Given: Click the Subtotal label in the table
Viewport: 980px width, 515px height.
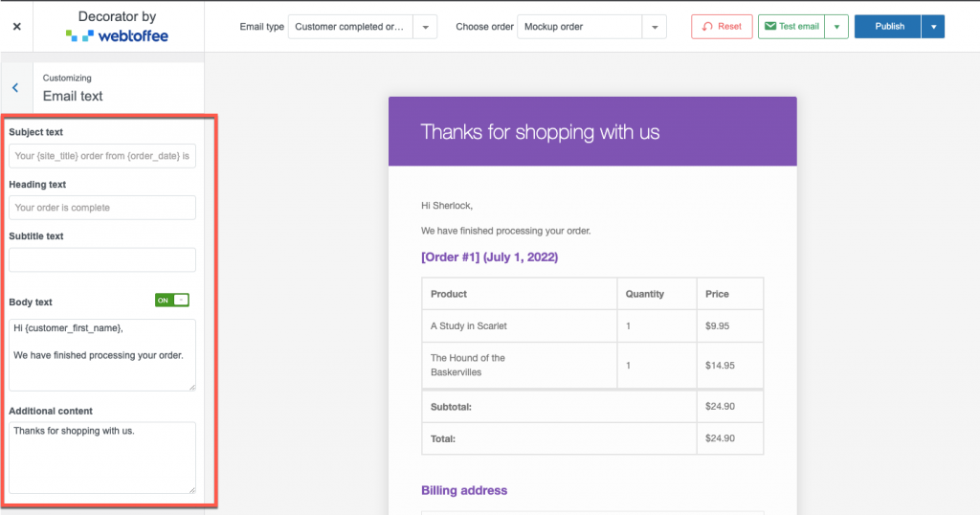Looking at the screenshot, I should click(x=452, y=407).
